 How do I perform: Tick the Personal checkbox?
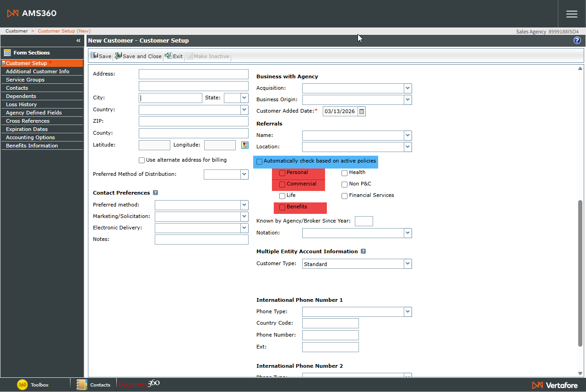[x=282, y=173]
